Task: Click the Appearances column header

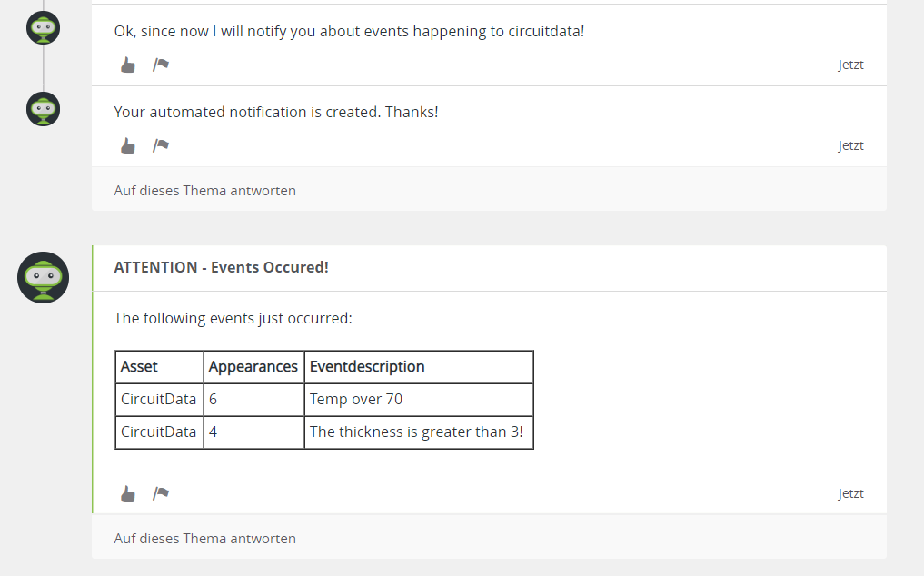Action: point(253,367)
